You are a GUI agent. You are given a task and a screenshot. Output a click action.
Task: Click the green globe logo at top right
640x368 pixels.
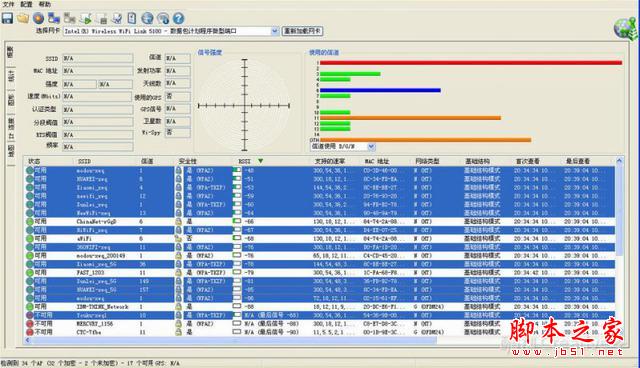coord(627,29)
